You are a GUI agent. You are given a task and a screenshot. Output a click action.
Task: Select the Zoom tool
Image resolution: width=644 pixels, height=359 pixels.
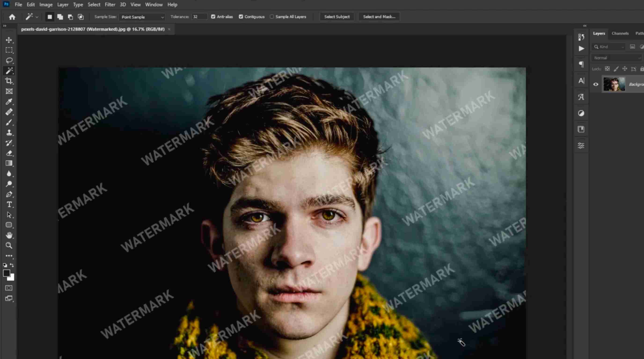pos(9,245)
